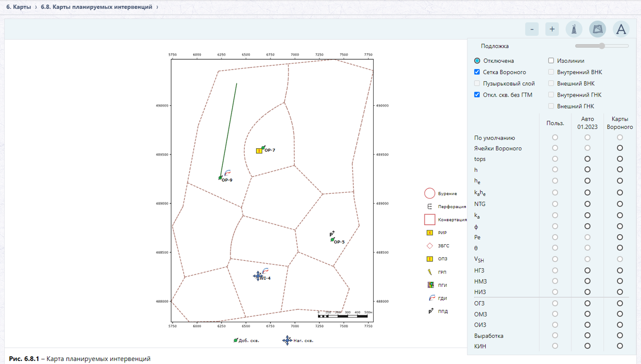Screen dimensions: 641x364
Task: Uncheck the Сетка Вороного checkbox
Action: click(x=477, y=72)
